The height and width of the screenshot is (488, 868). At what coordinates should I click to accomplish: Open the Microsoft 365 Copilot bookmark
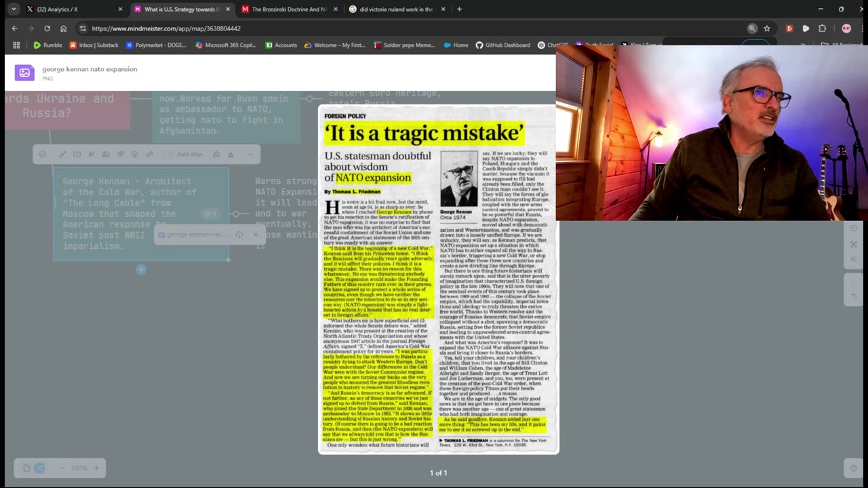[226, 45]
